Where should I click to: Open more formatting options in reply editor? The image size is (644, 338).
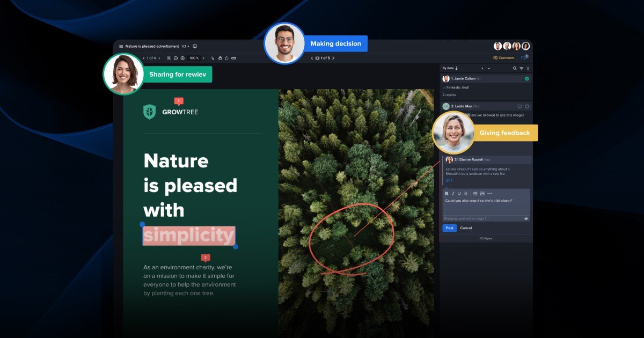[490, 194]
